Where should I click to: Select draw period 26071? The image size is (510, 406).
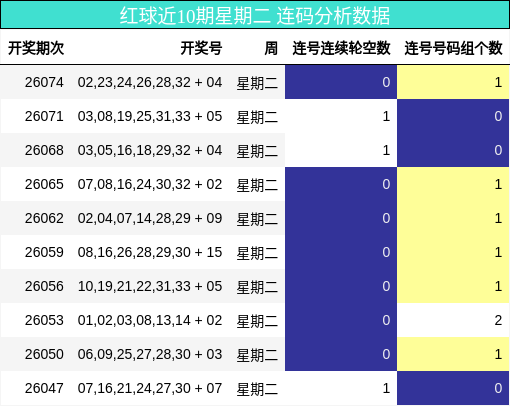tap(44, 116)
